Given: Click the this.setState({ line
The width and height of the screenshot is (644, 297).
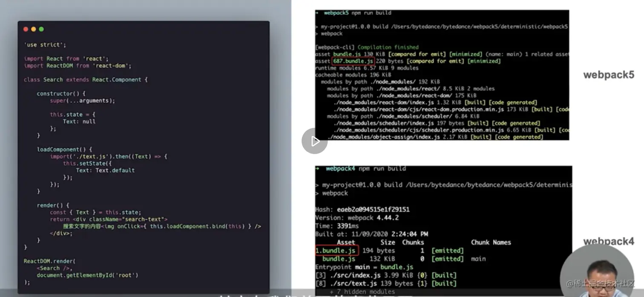Looking at the screenshot, I should (x=87, y=163).
